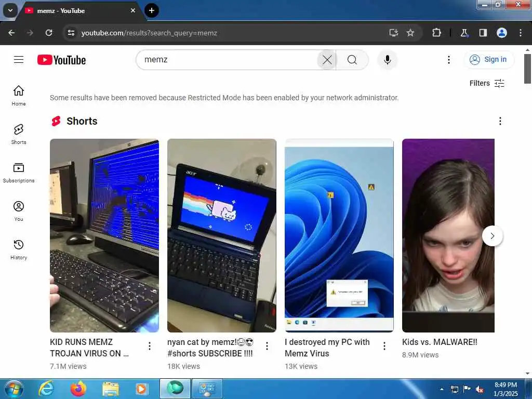Open Shorts in the sidebar
Screen dimensions: 532x399
pos(19,134)
